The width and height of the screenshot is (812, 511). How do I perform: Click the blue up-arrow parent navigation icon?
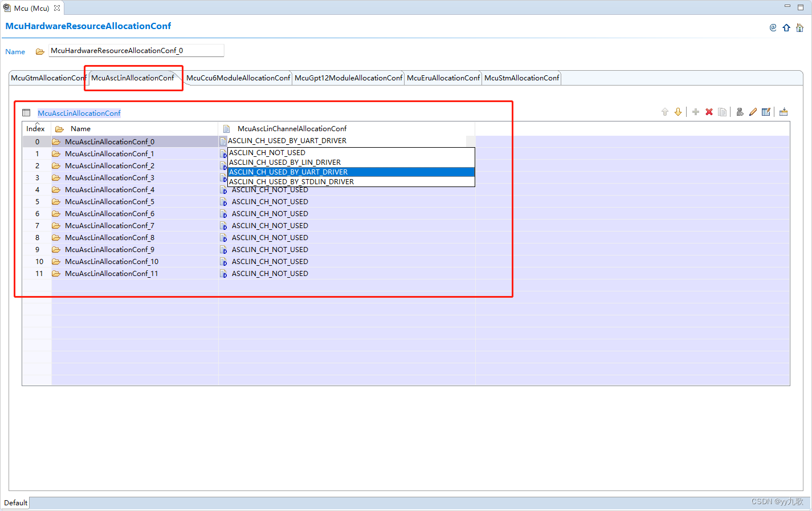click(x=786, y=27)
